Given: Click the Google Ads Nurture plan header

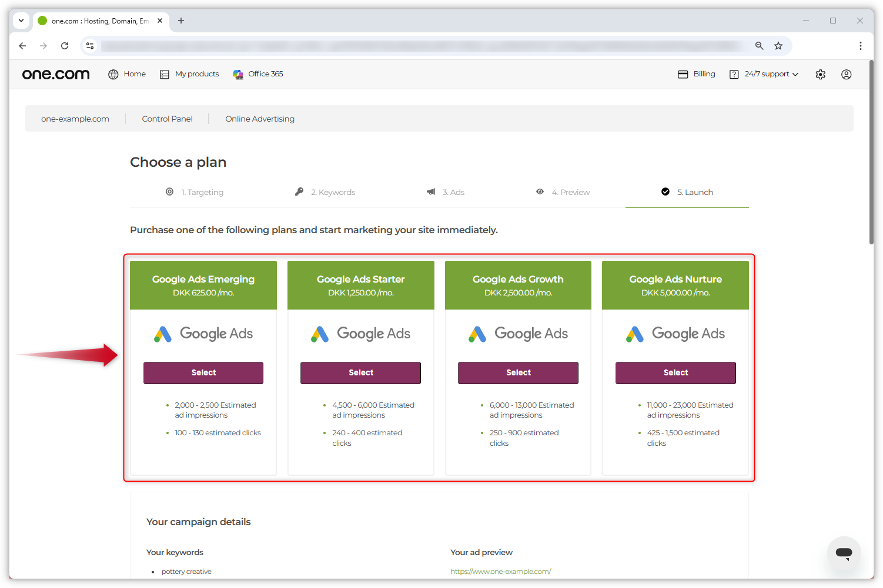Looking at the screenshot, I should [x=675, y=285].
